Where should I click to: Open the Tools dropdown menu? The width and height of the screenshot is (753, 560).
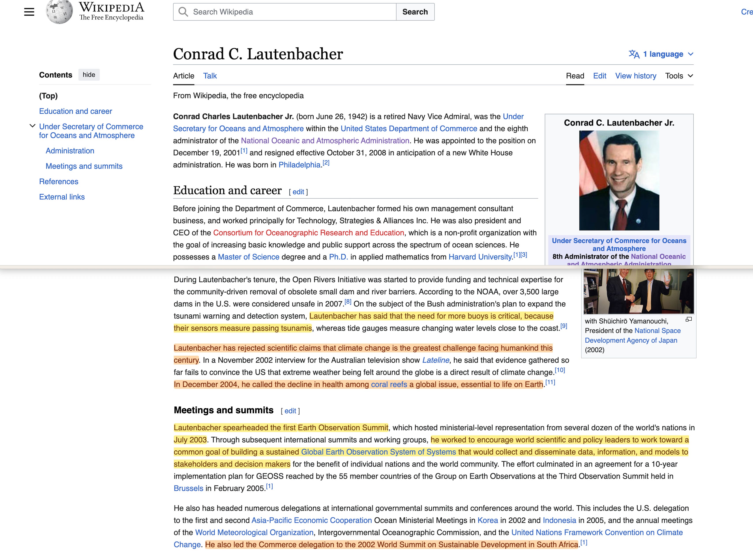tap(679, 76)
